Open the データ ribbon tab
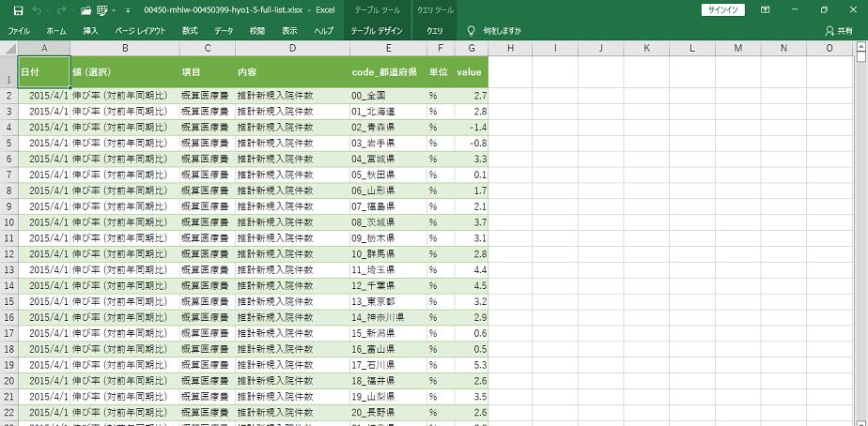The width and height of the screenshot is (868, 426). [x=224, y=31]
